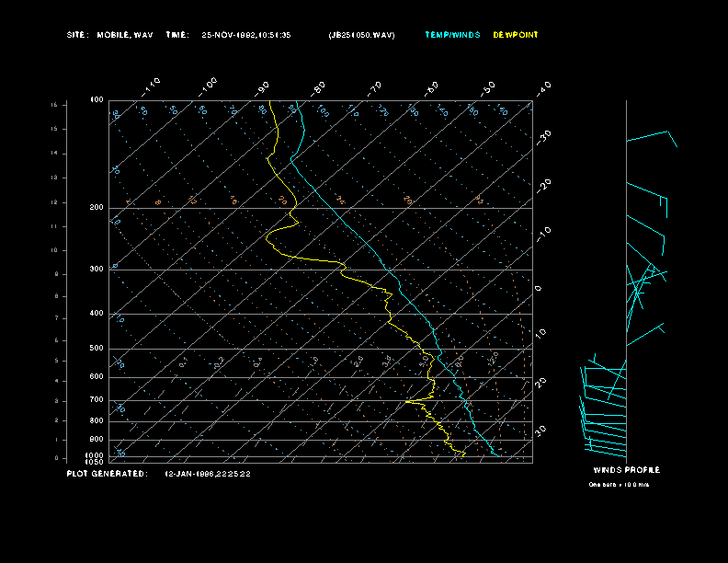The image size is (728, 563).
Task: Click the 400 pressure level label
Action: tap(97, 314)
